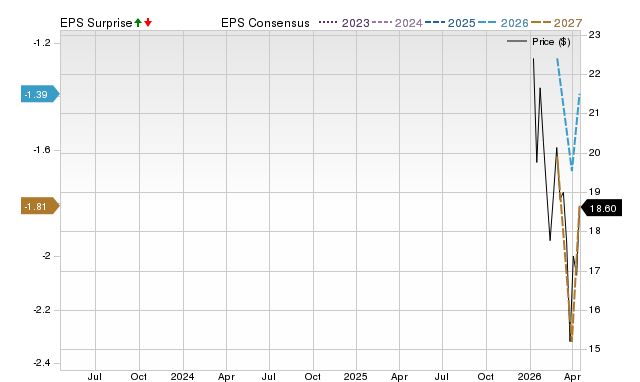Click the EPS Surprise label
Image resolution: width=640 pixels, height=382 pixels.
click(x=96, y=23)
